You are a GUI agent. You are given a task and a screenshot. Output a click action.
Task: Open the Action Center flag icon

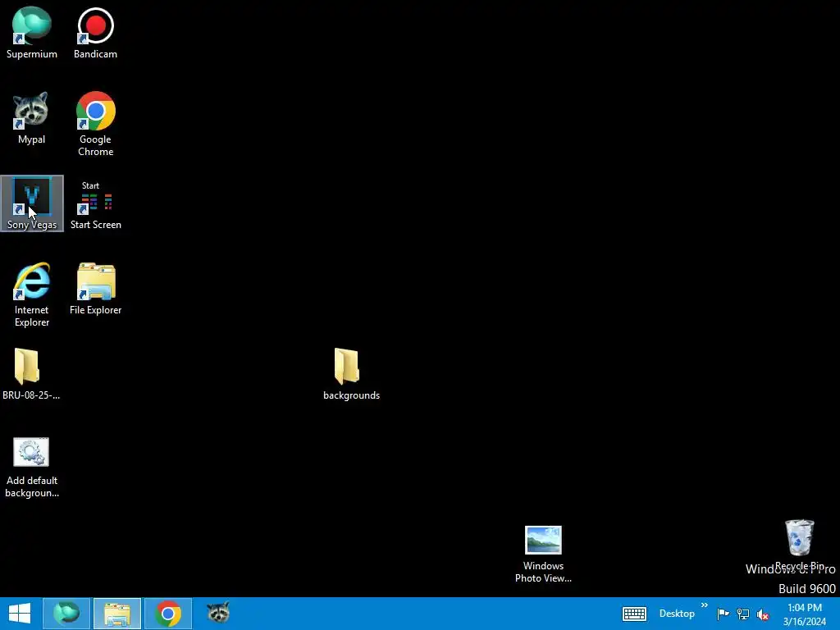point(723,614)
